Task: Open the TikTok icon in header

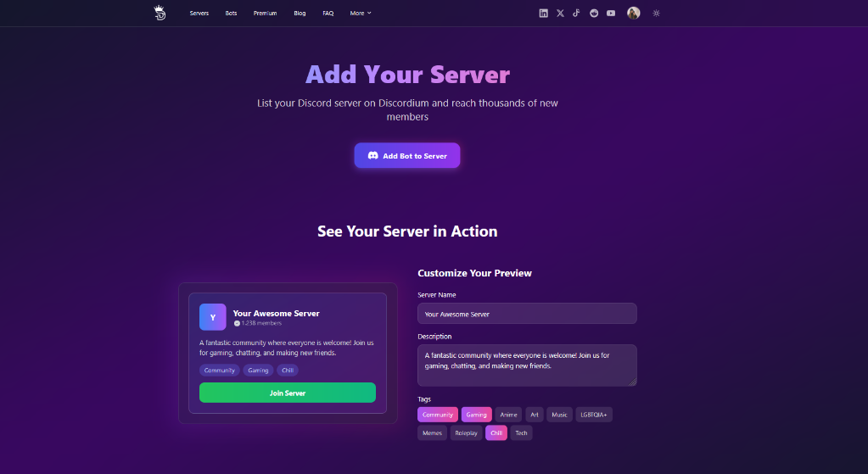Action: 576,14
